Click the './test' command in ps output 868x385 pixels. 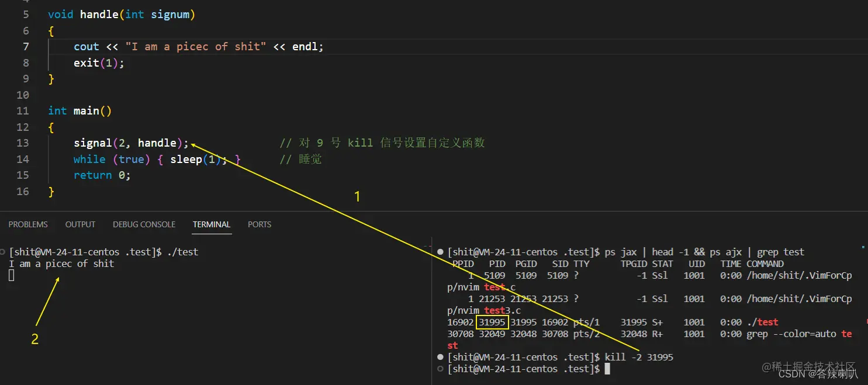coord(762,322)
